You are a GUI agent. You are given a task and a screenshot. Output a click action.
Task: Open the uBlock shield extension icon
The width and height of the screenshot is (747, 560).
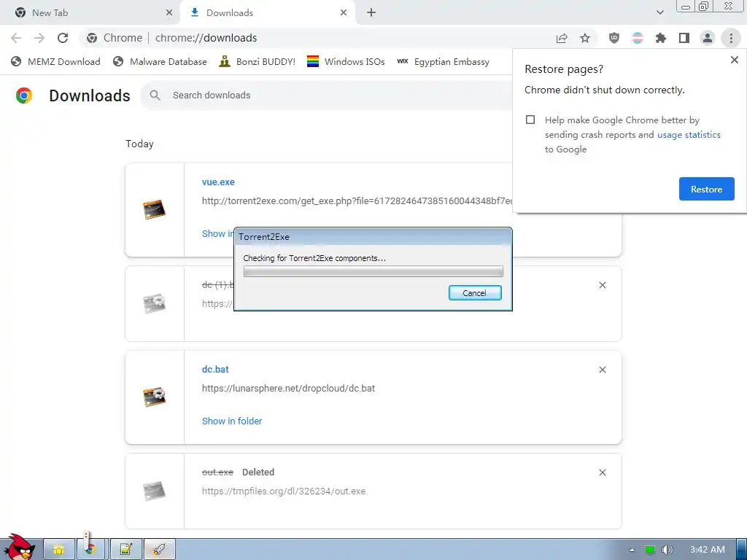click(614, 38)
